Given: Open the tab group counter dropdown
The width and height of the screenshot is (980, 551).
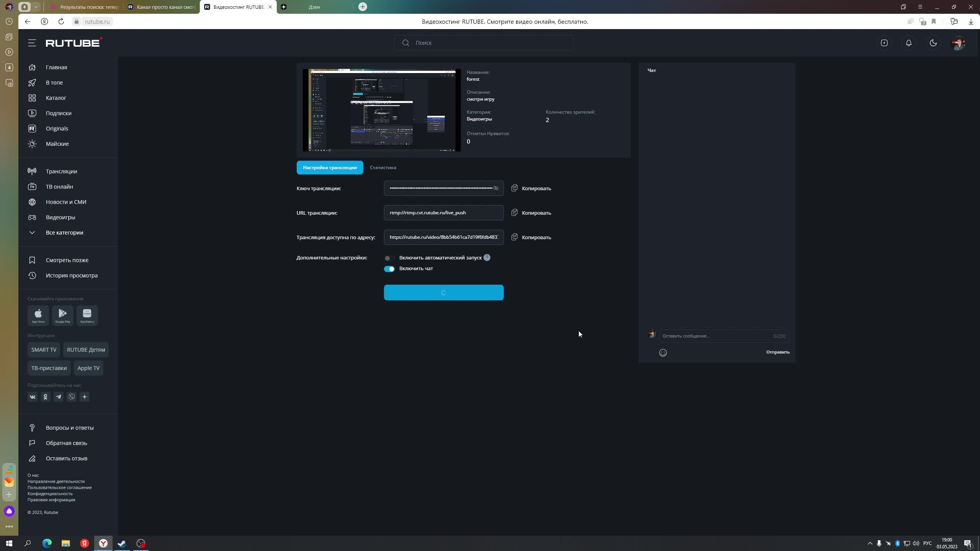Looking at the screenshot, I should tap(36, 7).
